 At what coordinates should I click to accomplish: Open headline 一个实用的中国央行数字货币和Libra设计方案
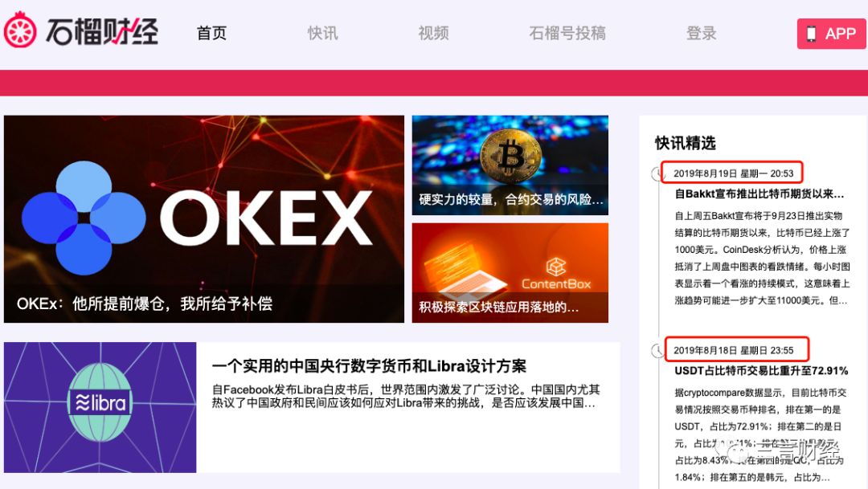click(x=369, y=366)
